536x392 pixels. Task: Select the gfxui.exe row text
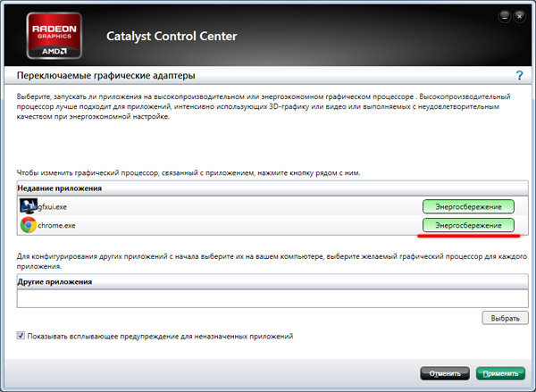pyautogui.click(x=52, y=207)
